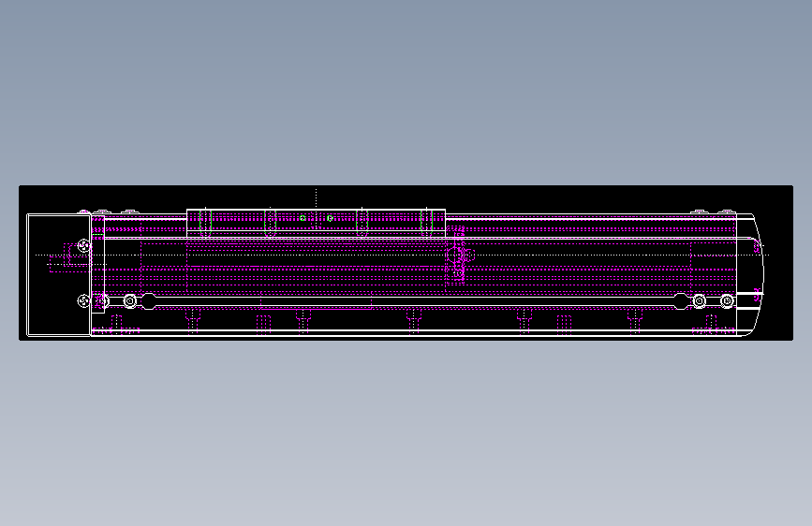Pick the left green circle on the carriage
This screenshot has width=812, height=526.
coord(303,218)
